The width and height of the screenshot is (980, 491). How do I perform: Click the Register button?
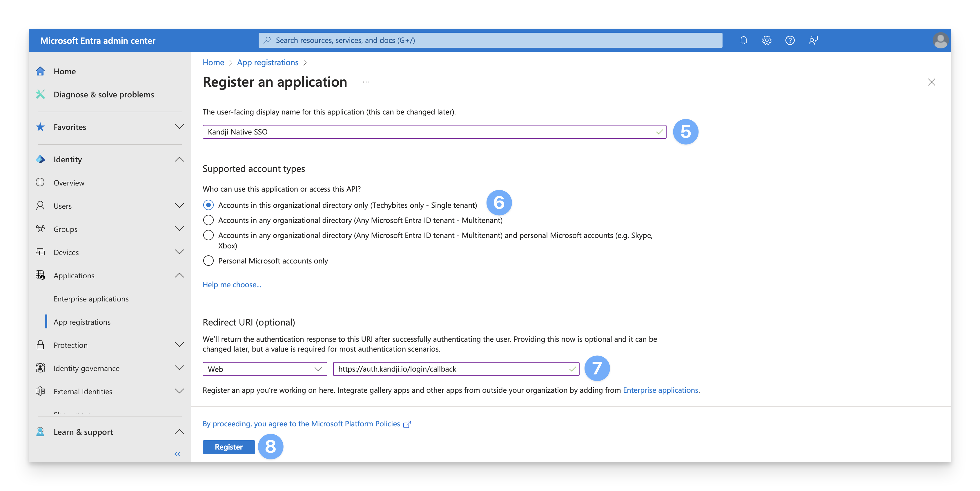(x=229, y=447)
